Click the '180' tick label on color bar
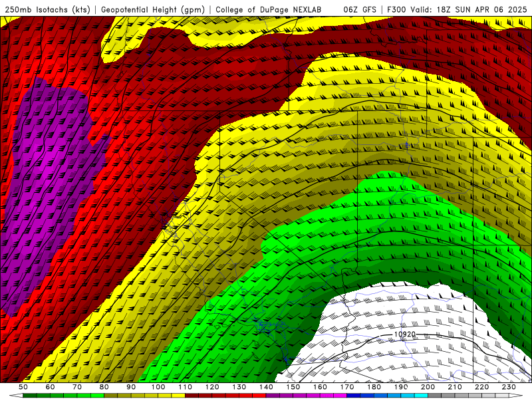This screenshot has height=399, width=532. coord(374,387)
